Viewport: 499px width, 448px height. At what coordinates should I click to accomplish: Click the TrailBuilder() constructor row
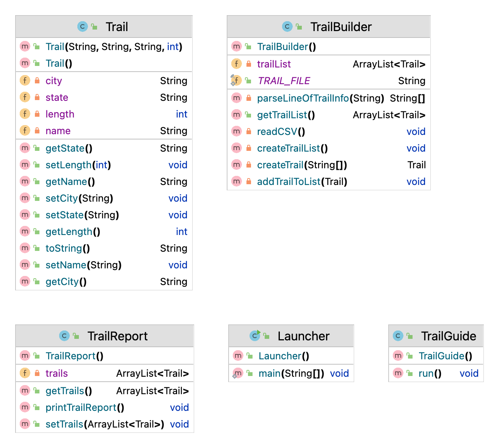[x=329, y=46]
